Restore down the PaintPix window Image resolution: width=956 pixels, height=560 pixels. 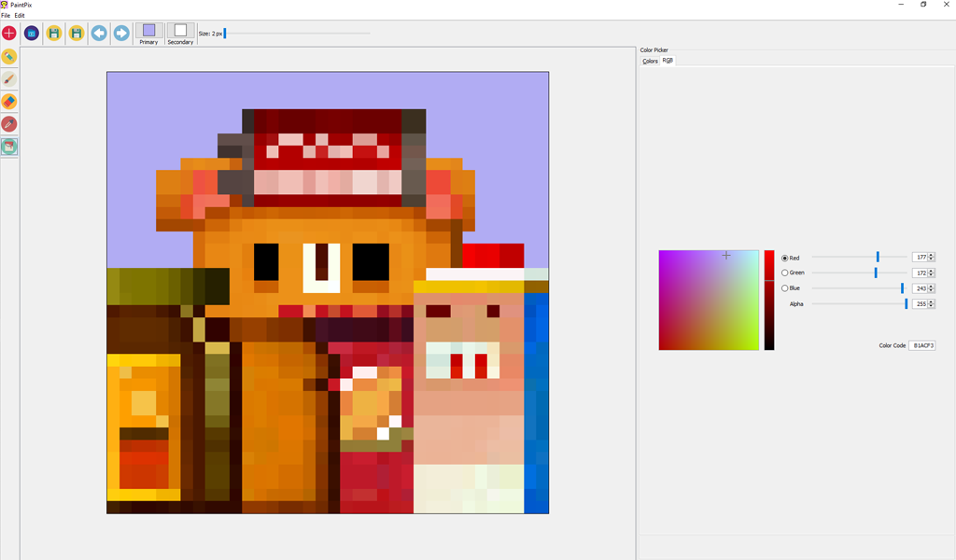pos(923,5)
